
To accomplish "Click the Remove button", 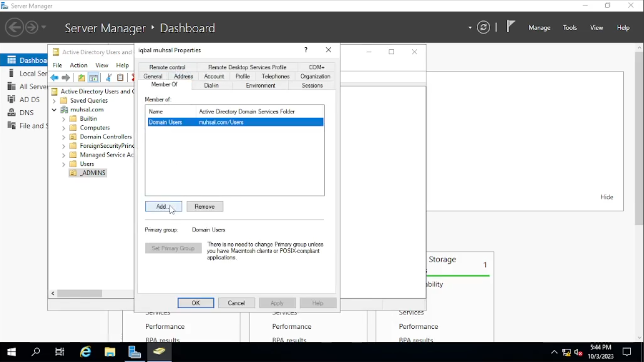I will pyautogui.click(x=205, y=207).
